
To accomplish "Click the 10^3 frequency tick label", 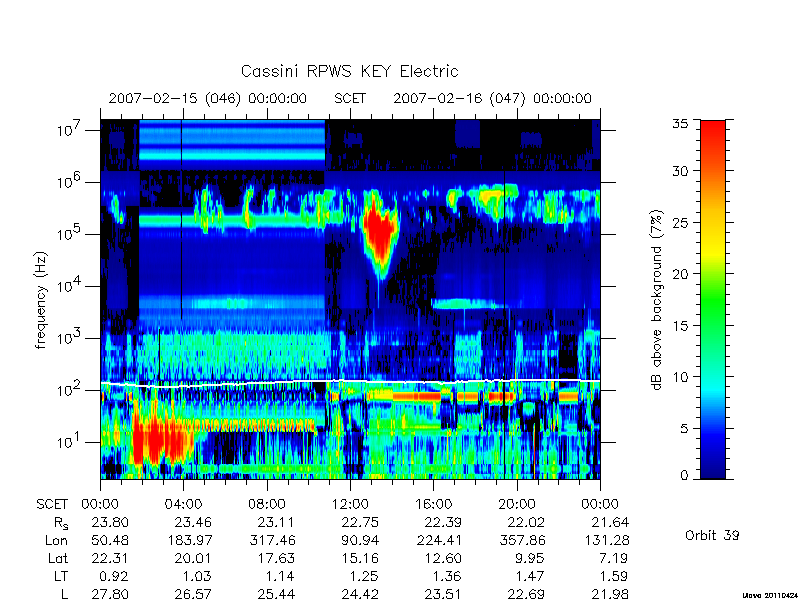I will pyautogui.click(x=69, y=338).
